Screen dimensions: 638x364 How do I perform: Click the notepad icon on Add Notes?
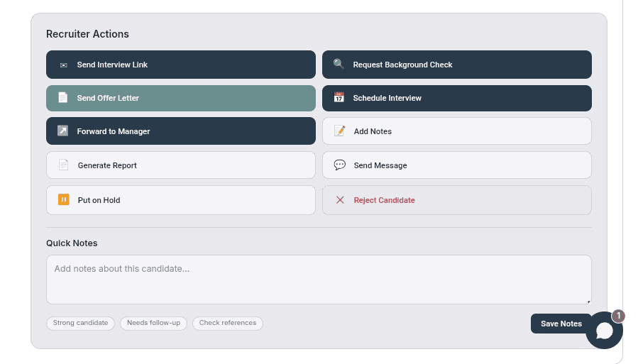[340, 131]
